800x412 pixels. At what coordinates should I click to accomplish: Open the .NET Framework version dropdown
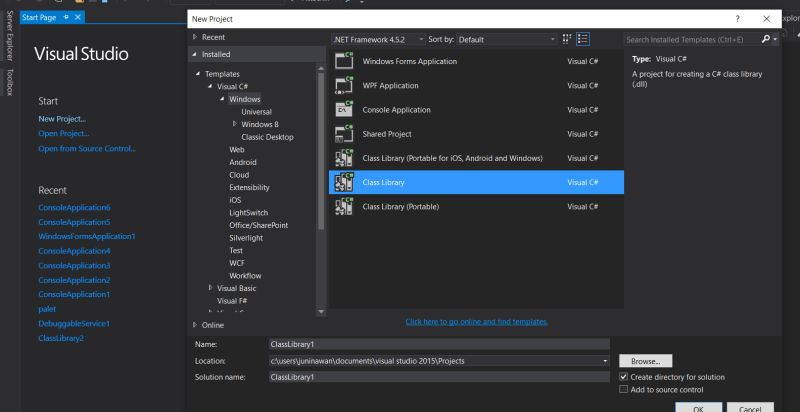tap(378, 39)
